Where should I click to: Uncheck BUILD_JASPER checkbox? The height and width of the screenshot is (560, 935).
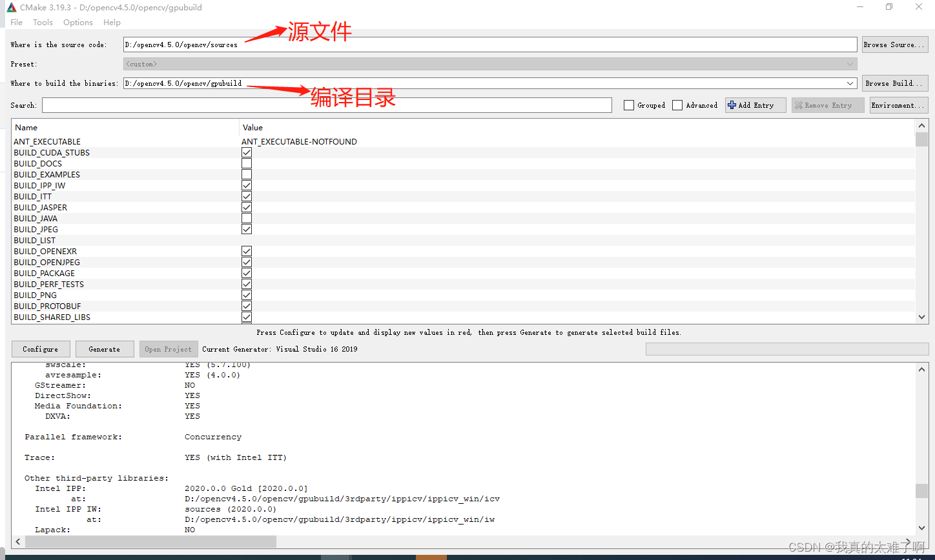coord(247,208)
